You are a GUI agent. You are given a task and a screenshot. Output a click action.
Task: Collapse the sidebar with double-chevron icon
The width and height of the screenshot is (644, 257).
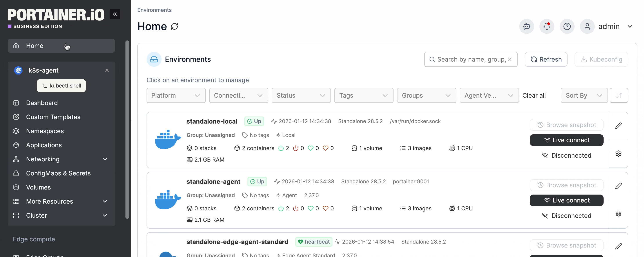(x=115, y=14)
